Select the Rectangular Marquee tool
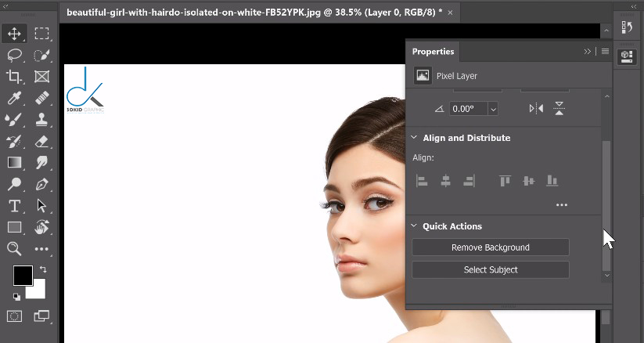Screen dimensions: 644x343 [x=41, y=34]
